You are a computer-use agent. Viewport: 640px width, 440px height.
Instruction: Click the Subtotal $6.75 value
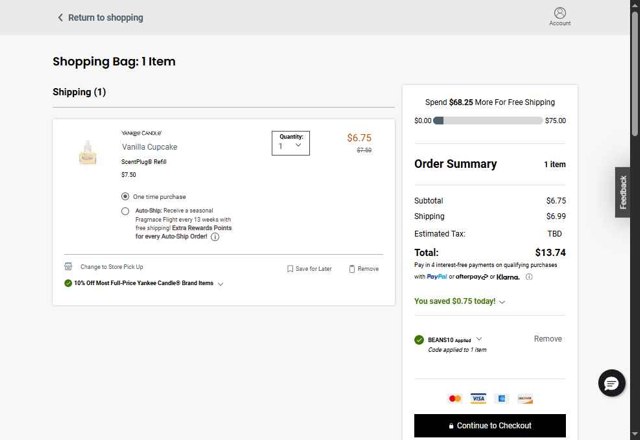point(556,201)
